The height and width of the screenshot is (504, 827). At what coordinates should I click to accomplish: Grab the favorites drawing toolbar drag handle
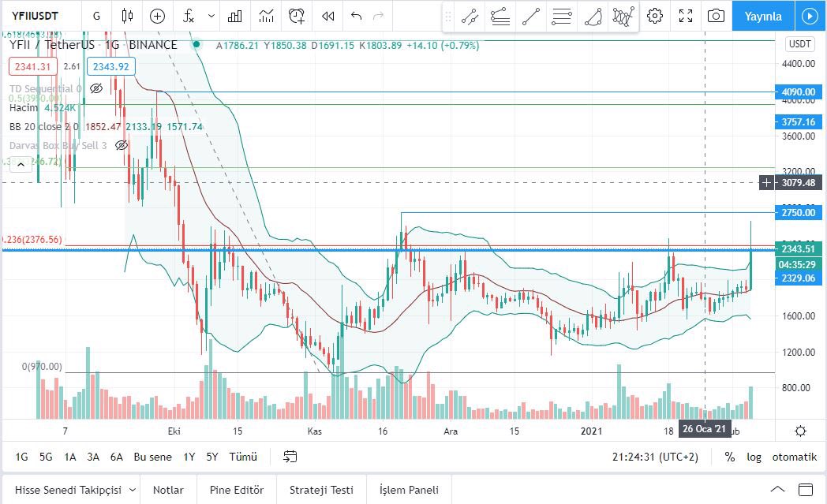pyautogui.click(x=447, y=17)
